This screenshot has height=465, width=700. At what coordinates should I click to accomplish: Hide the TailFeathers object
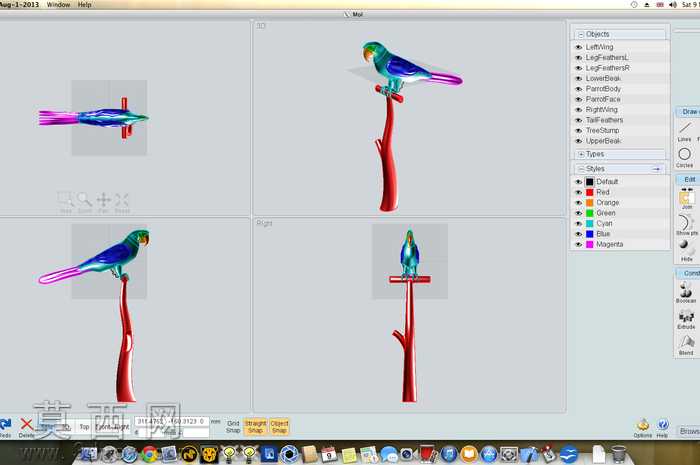coord(579,120)
